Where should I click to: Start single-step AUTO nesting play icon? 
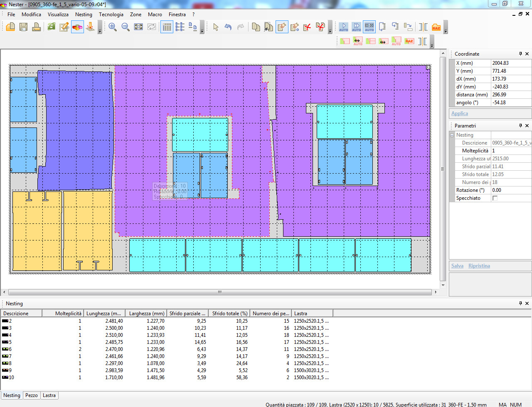(x=344, y=27)
